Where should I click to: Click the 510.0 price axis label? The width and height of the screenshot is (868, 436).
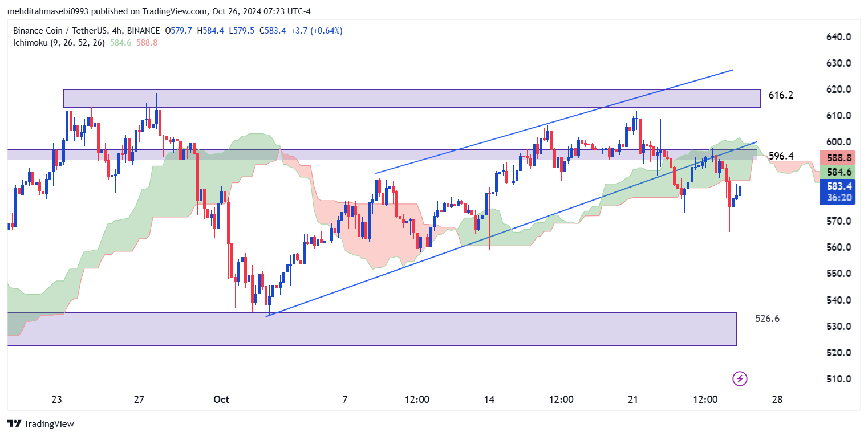[x=838, y=379]
